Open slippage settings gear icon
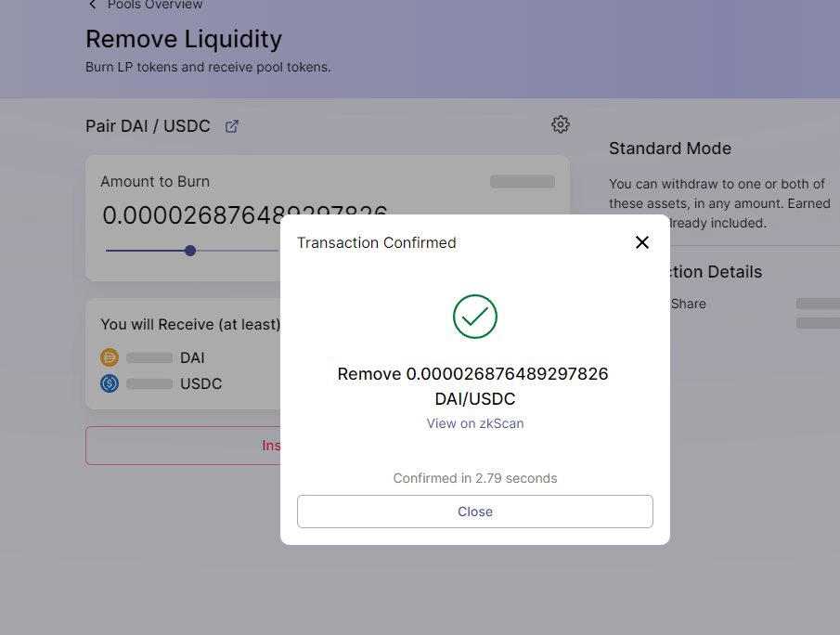 561,124
